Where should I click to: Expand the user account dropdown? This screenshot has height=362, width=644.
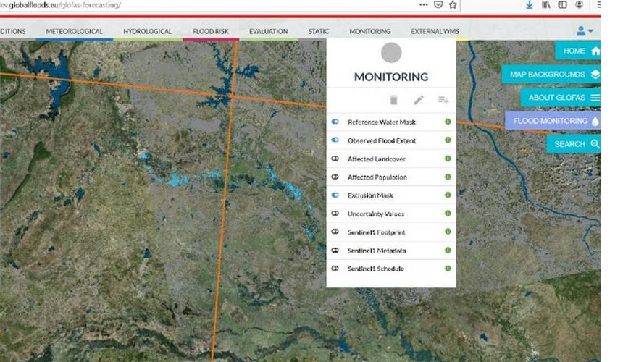(x=585, y=31)
